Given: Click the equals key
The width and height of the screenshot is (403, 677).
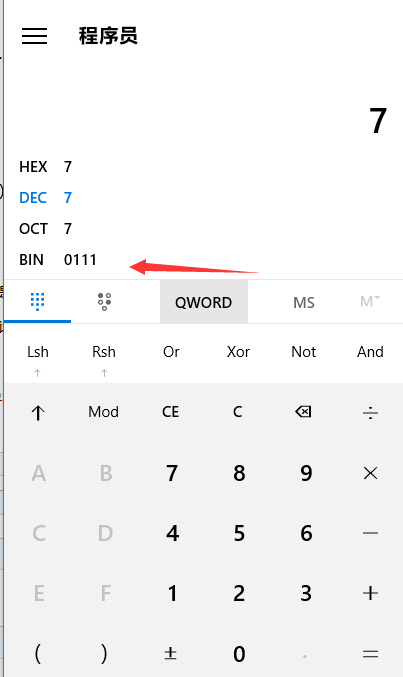Looking at the screenshot, I should pos(370,654).
